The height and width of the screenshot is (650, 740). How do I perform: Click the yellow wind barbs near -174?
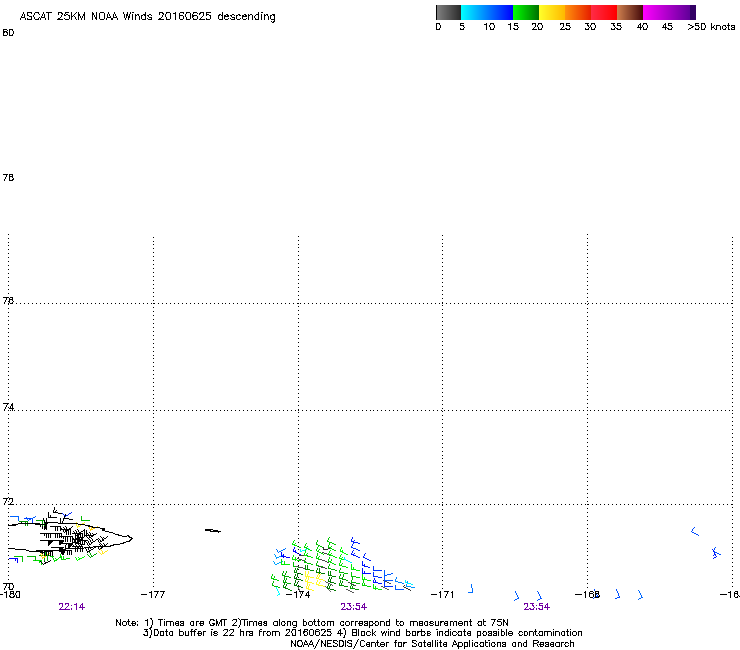pyautogui.click(x=315, y=580)
